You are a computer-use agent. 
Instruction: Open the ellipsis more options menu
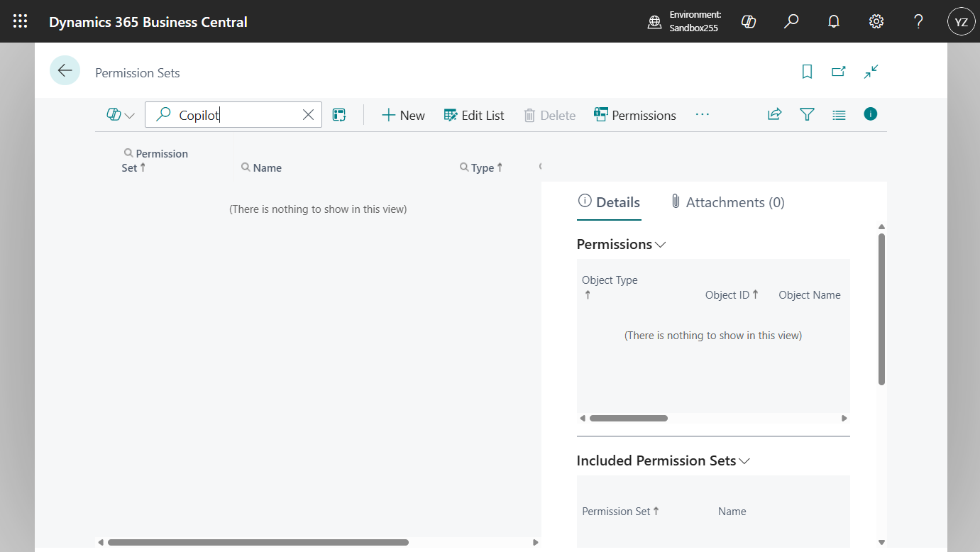pyautogui.click(x=703, y=114)
